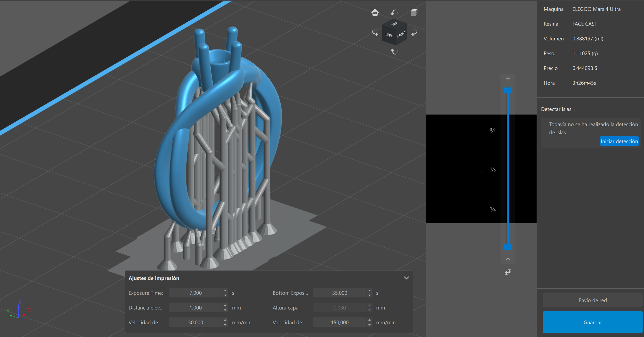Click the ¼ marker on layer preview

[x=493, y=209]
